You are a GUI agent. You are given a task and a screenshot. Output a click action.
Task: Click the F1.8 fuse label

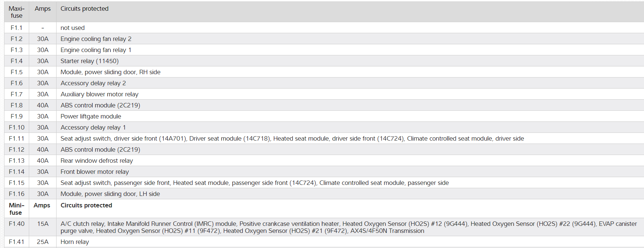16,105
